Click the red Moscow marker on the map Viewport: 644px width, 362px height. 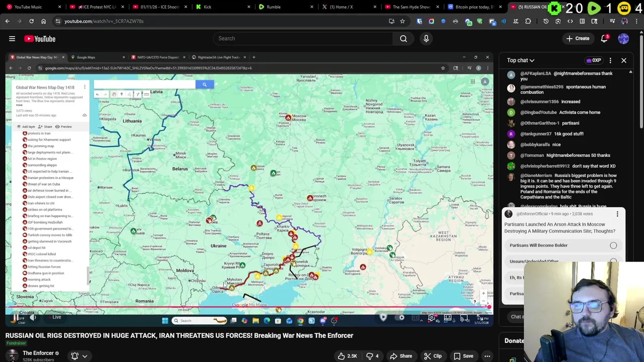pyautogui.click(x=288, y=118)
